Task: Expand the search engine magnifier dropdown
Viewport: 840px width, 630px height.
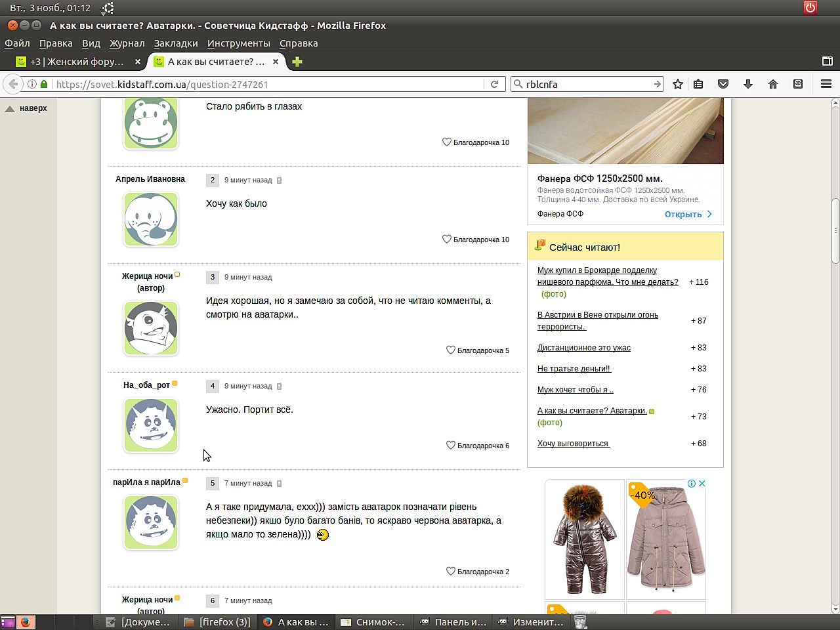Action: pos(518,84)
